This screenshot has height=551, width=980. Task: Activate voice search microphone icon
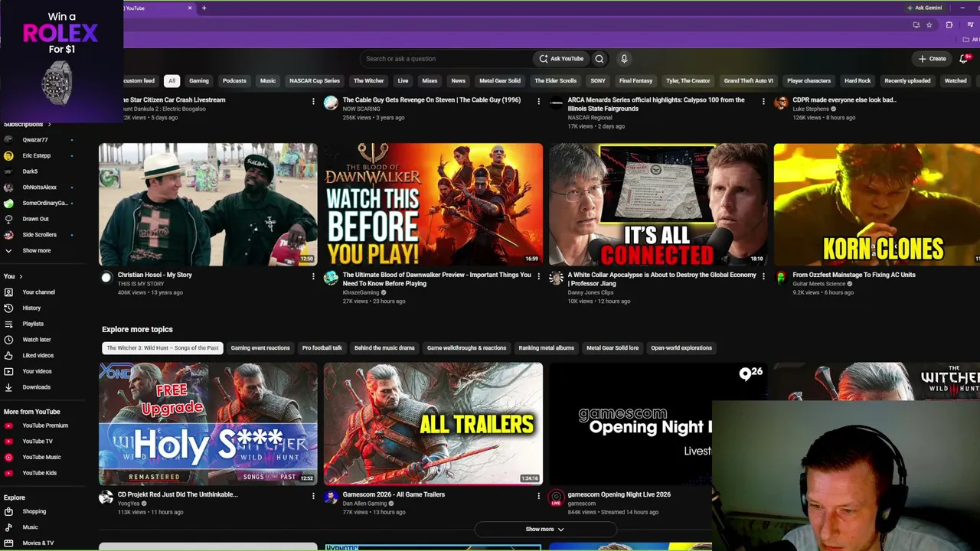coord(624,59)
